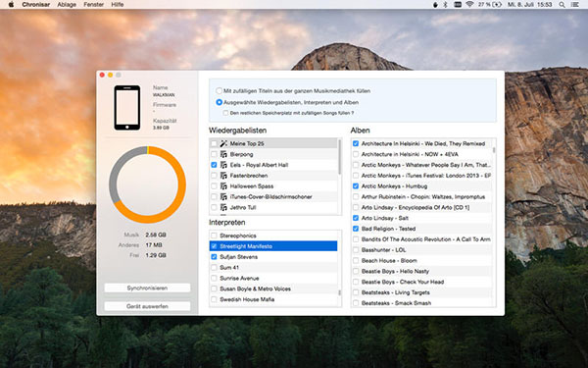Check the Meine Top 25 playlist
The height and width of the screenshot is (368, 588).
[214, 143]
